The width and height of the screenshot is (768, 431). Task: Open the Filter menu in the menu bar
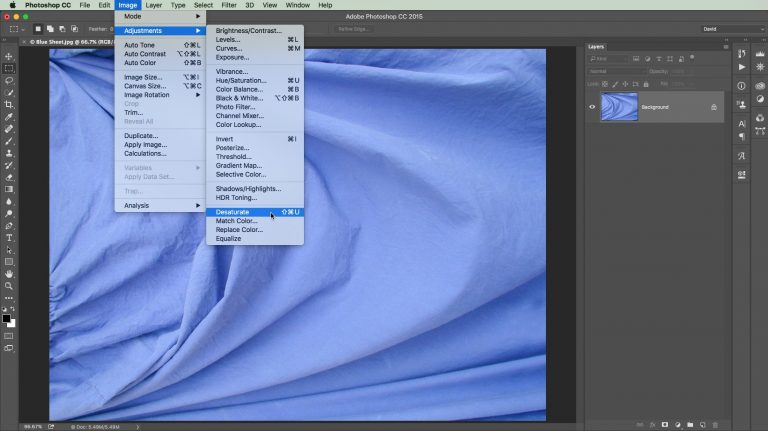[231, 5]
